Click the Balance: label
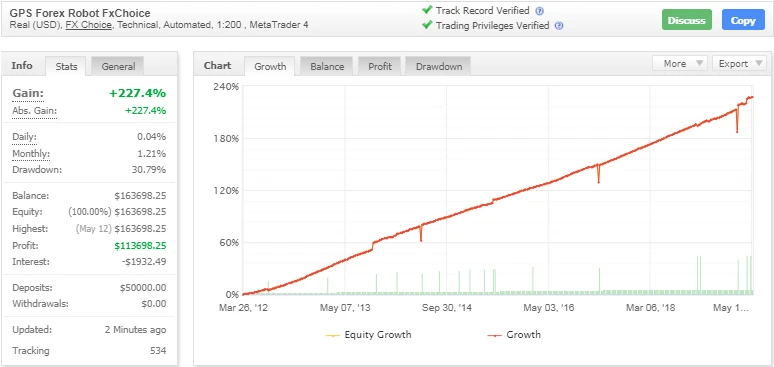774x367 pixels. [x=31, y=196]
